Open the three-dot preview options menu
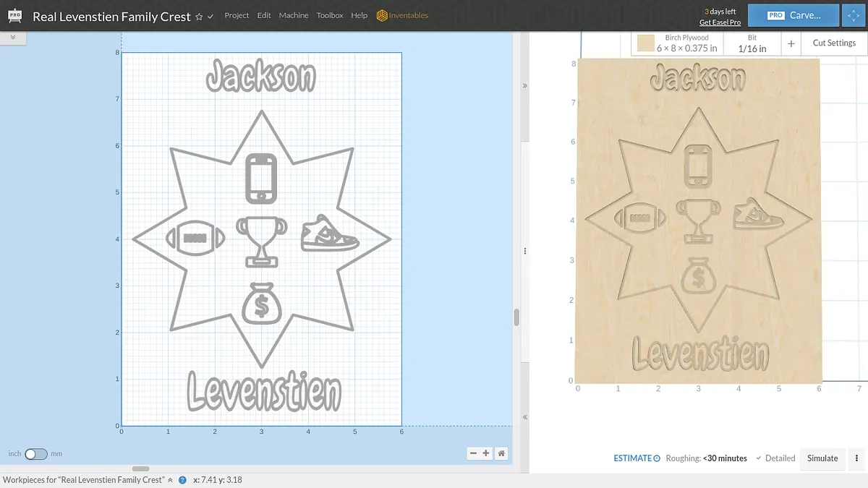Viewport: 868px width, 488px height. click(856, 458)
